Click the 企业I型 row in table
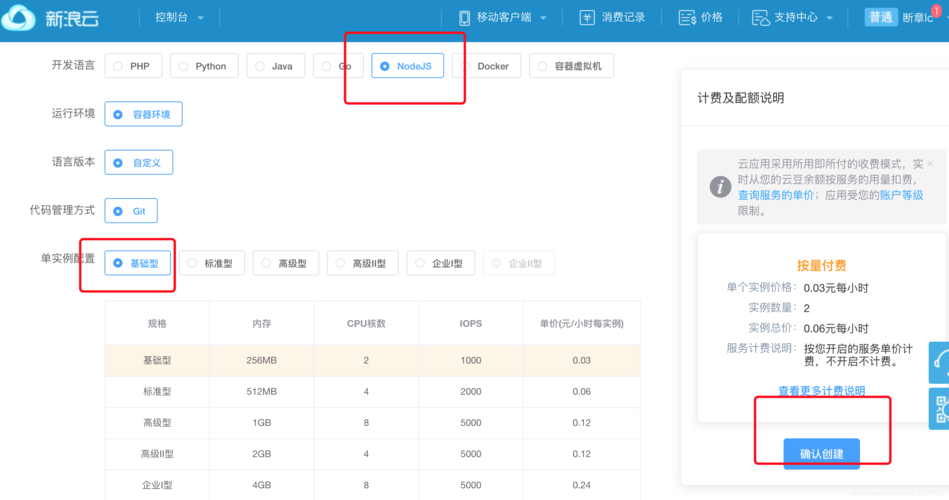 point(373,485)
